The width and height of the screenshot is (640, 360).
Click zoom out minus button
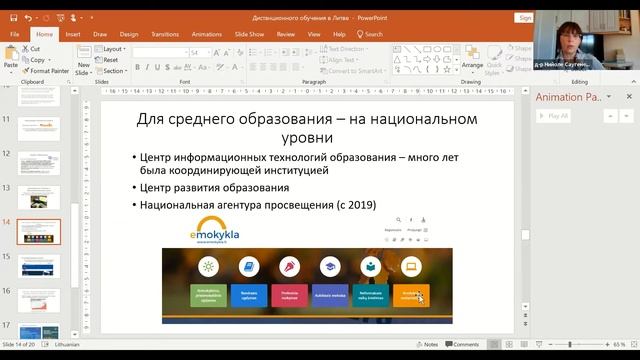550,344
